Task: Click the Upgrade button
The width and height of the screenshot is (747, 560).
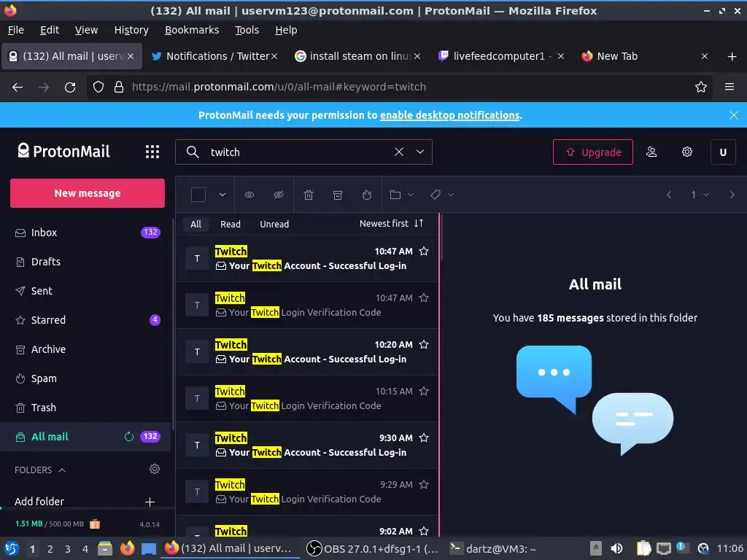Action: pyautogui.click(x=592, y=152)
